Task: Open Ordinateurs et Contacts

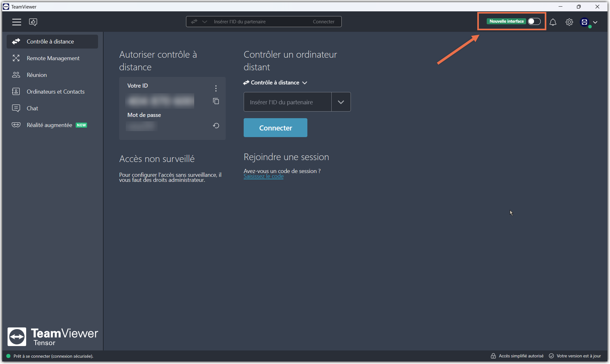Action: coord(52,92)
